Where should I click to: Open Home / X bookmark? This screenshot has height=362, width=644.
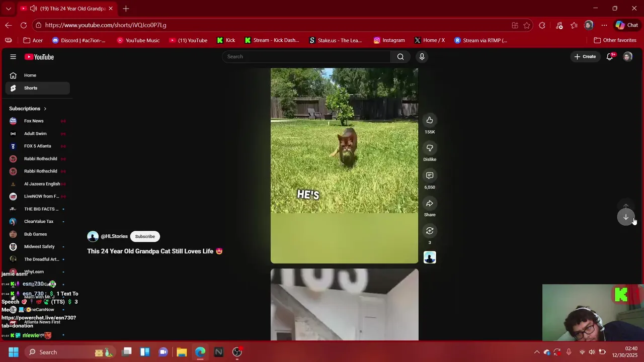pos(430,40)
